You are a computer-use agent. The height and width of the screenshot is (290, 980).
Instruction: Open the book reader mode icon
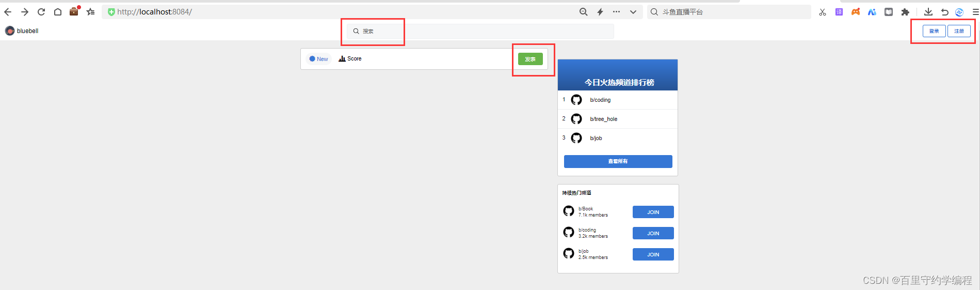pos(889,12)
